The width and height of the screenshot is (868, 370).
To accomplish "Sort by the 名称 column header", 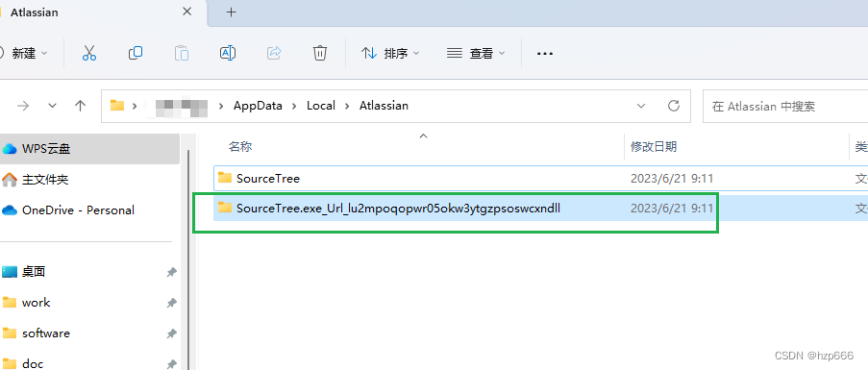I will [240, 147].
